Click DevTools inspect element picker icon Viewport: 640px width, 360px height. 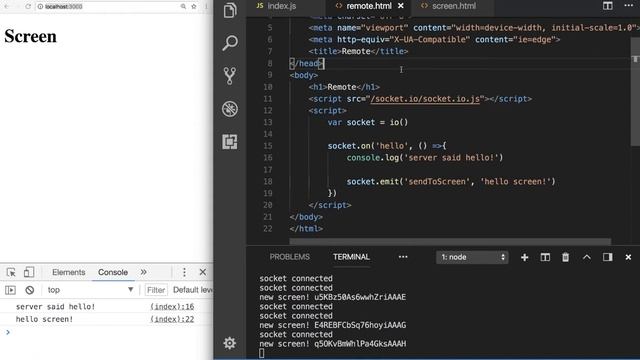pos(11,272)
